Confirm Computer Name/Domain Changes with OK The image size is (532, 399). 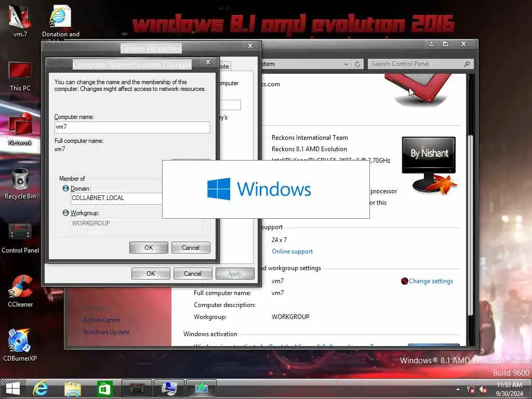(x=149, y=248)
